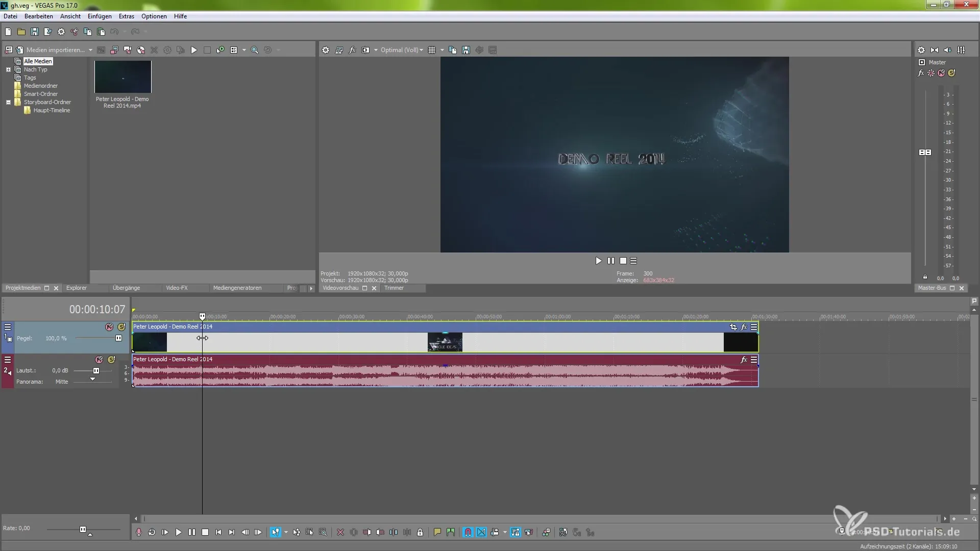Open the edit tool dropdown arrow

coord(286,532)
